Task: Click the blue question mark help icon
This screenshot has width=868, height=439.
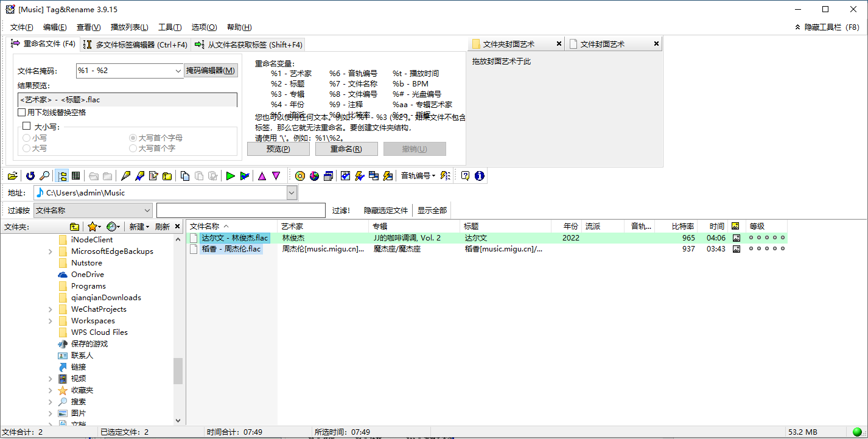Action: [466, 176]
